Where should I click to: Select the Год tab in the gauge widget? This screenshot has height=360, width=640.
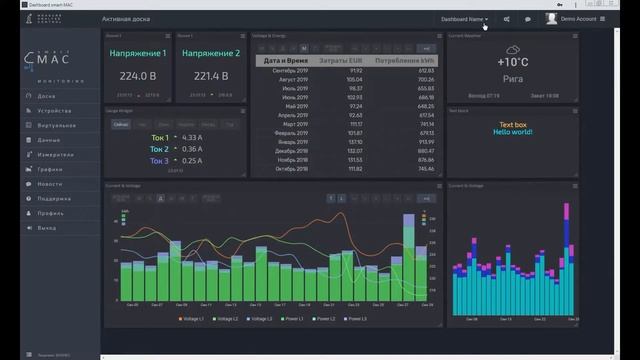tap(230, 124)
